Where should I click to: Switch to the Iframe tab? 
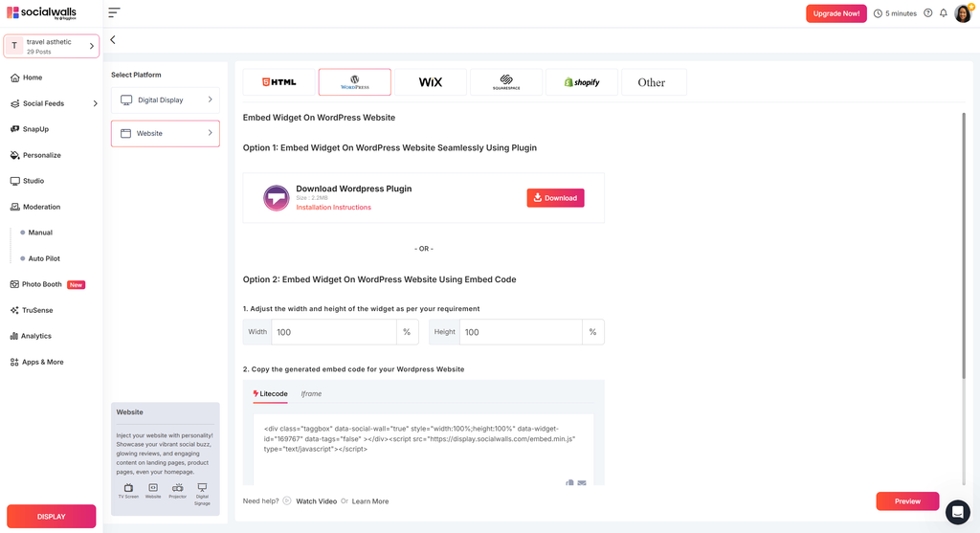tap(311, 393)
